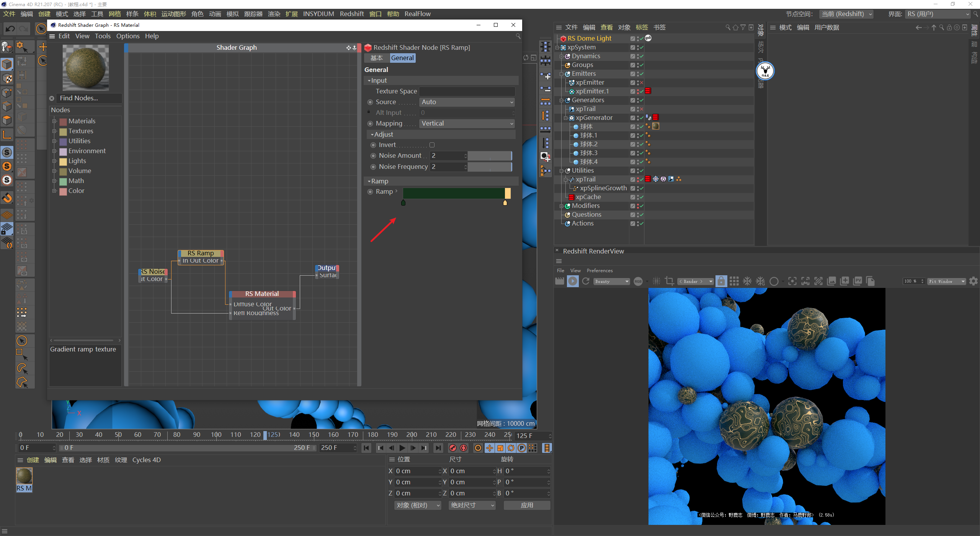Enable the Invert checkbox in RS Ramp
The image size is (980, 536).
point(432,145)
